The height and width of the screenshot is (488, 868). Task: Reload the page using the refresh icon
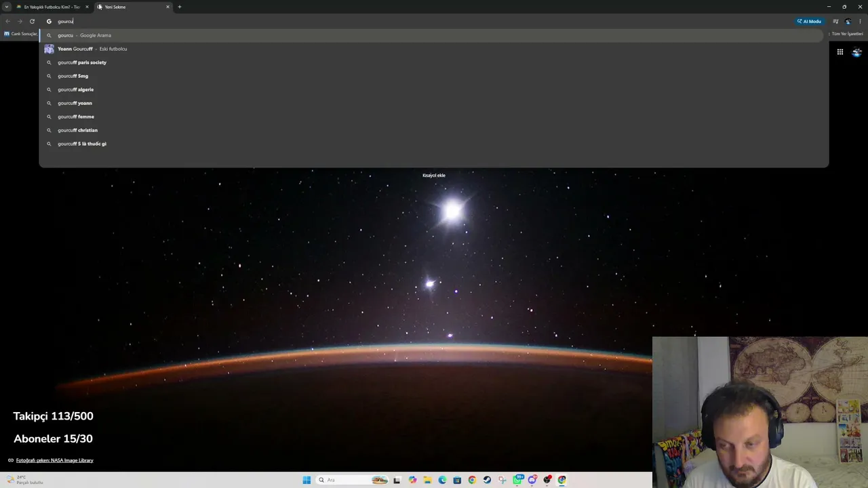(x=32, y=21)
